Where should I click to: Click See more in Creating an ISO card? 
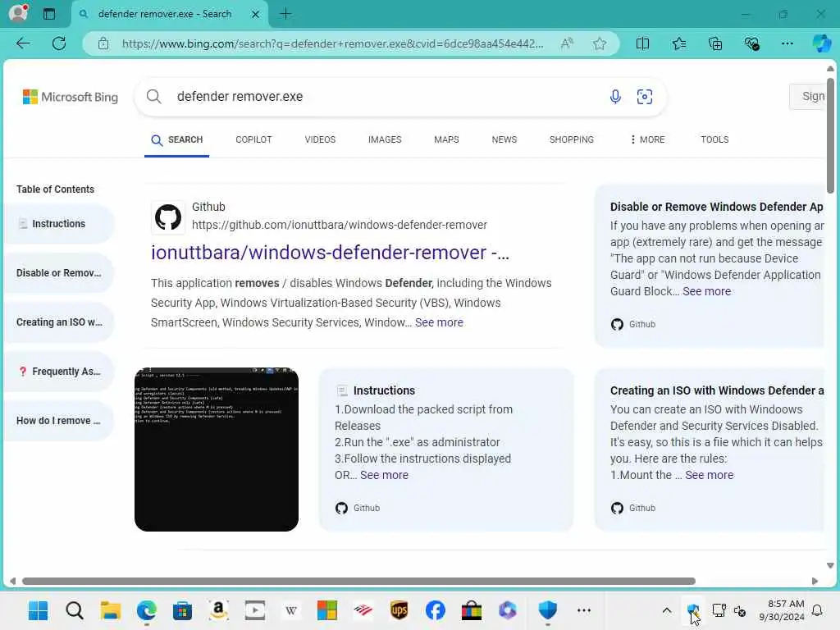tap(710, 475)
